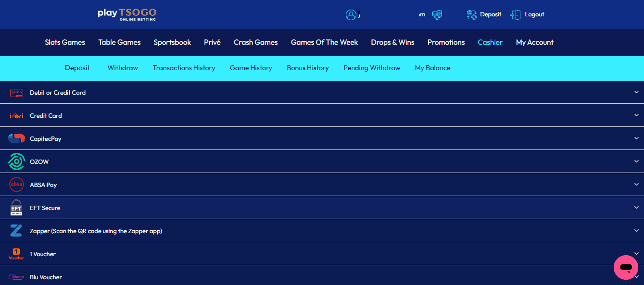Open the user profile icon in header
644x285 pixels.
tap(351, 15)
